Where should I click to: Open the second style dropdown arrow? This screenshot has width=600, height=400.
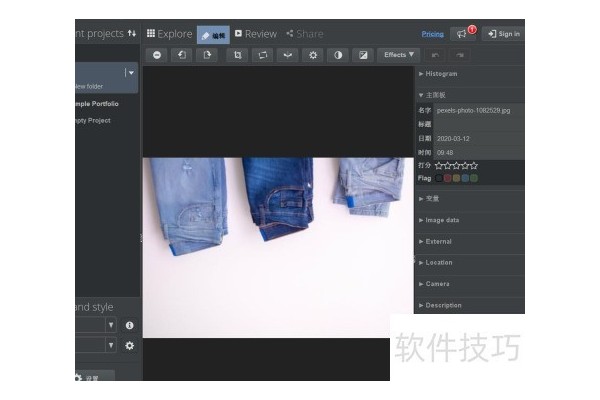click(x=111, y=345)
